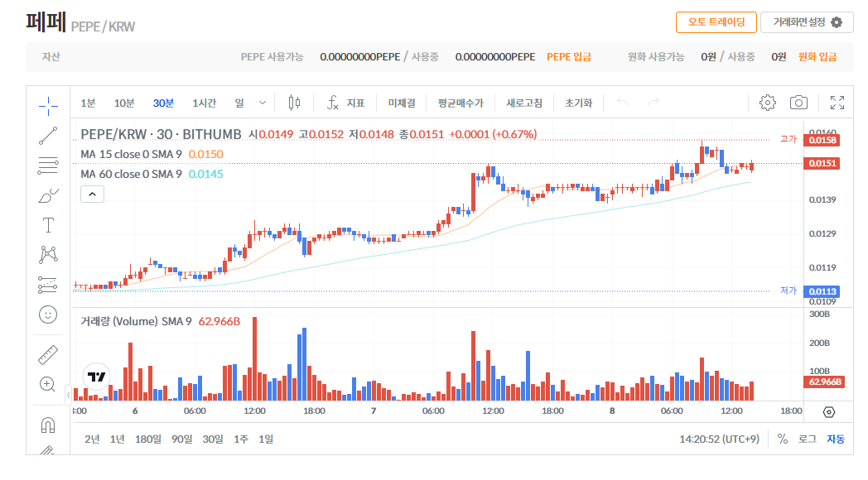Set date range to 1주

click(241, 439)
